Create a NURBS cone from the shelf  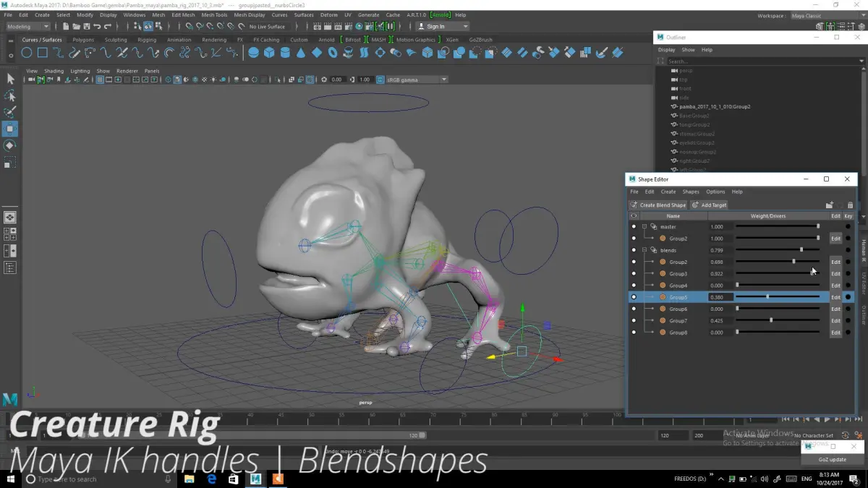coord(301,52)
